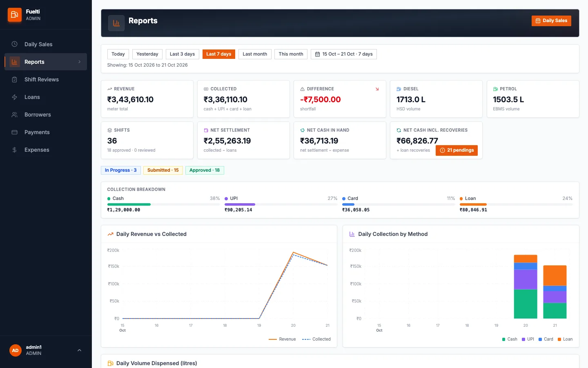Select the Today range filter

coord(118,54)
